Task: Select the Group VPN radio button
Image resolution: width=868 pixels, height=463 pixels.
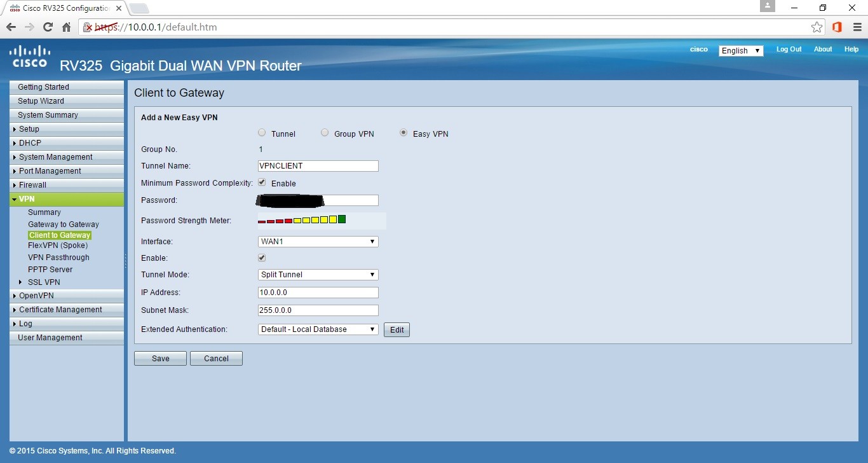Action: (x=325, y=133)
